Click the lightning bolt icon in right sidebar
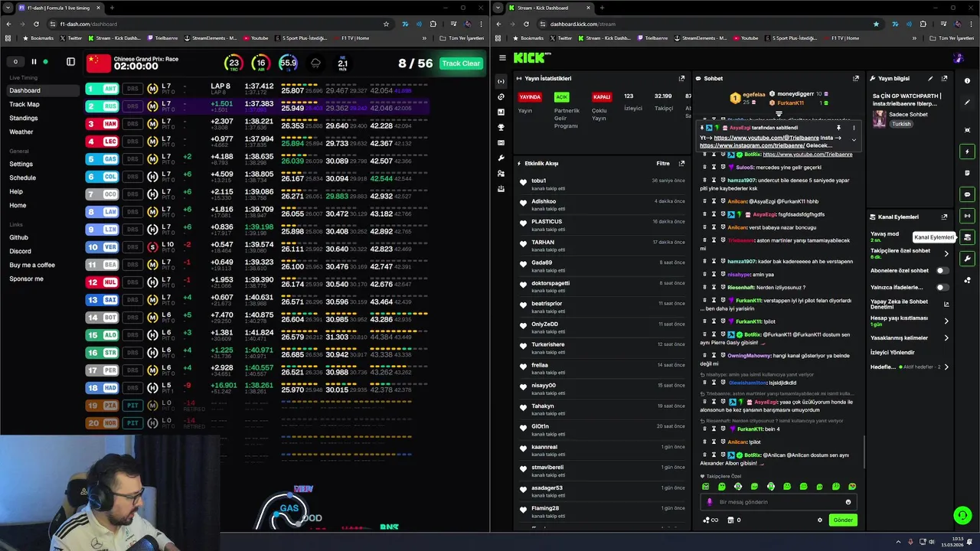Viewport: 980px width, 551px height. (967, 152)
